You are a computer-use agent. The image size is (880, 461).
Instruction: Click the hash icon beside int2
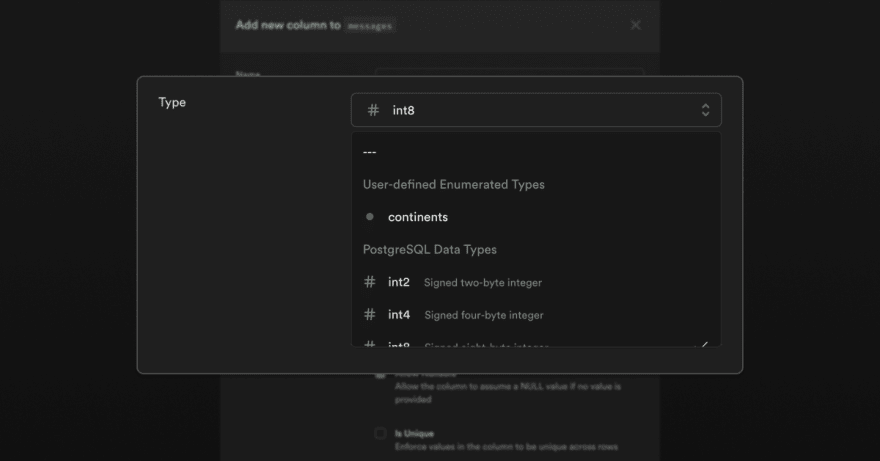click(x=369, y=282)
